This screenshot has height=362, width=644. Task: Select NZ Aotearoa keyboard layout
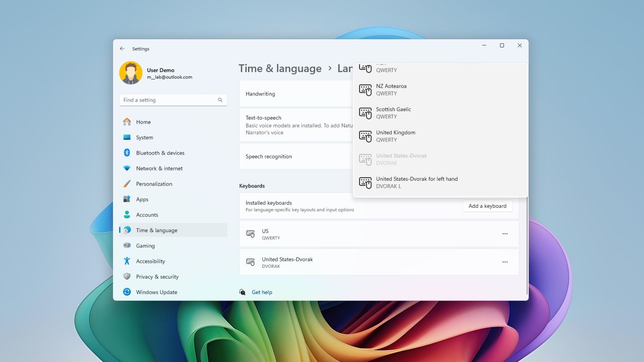pyautogui.click(x=440, y=90)
